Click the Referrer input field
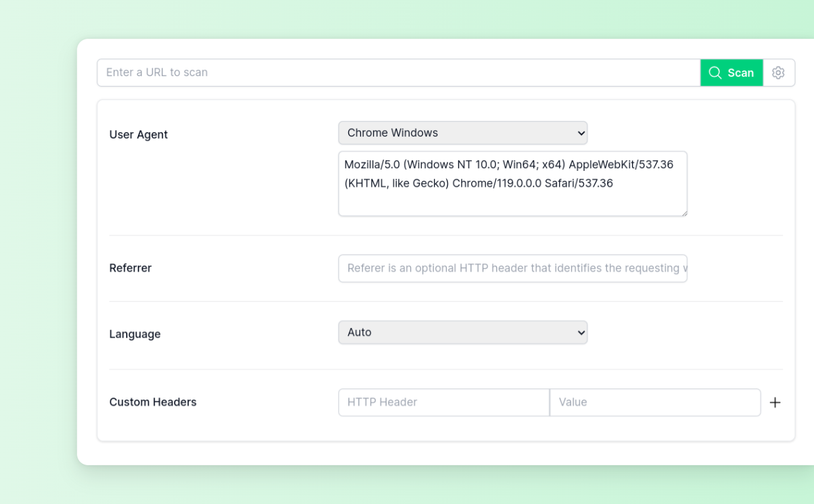The height and width of the screenshot is (504, 814). 512,268
